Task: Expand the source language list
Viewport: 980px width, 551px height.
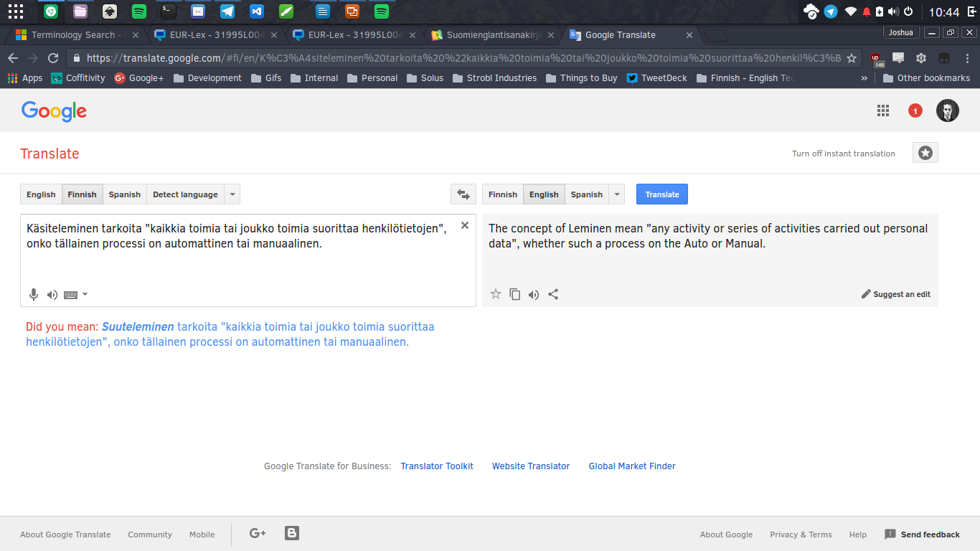Action: click(232, 194)
